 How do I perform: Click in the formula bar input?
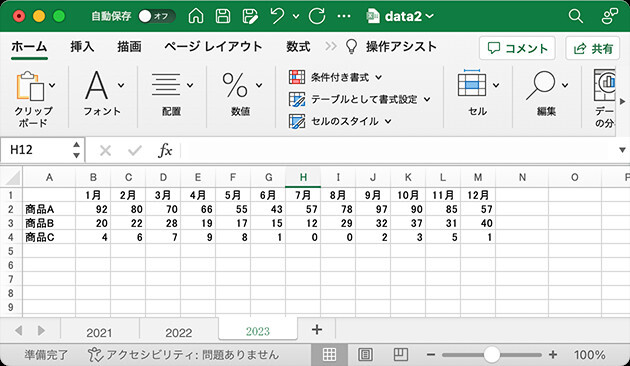(x=398, y=150)
